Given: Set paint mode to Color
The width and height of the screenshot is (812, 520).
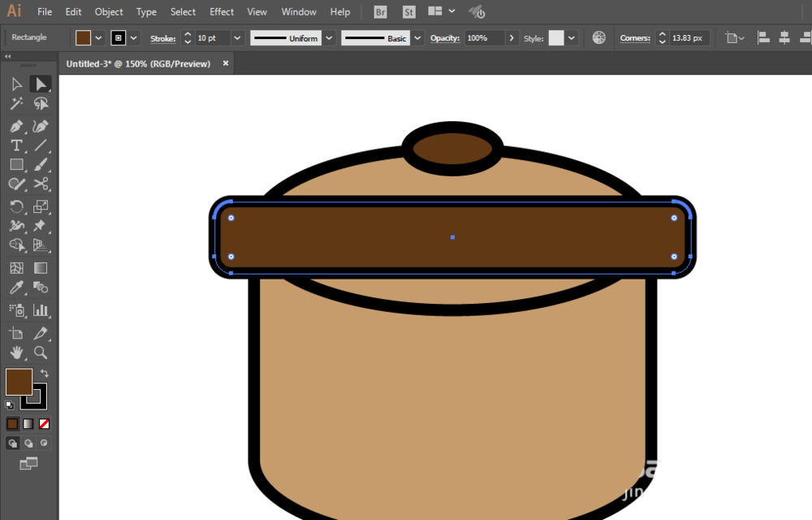Looking at the screenshot, I should pos(12,423).
